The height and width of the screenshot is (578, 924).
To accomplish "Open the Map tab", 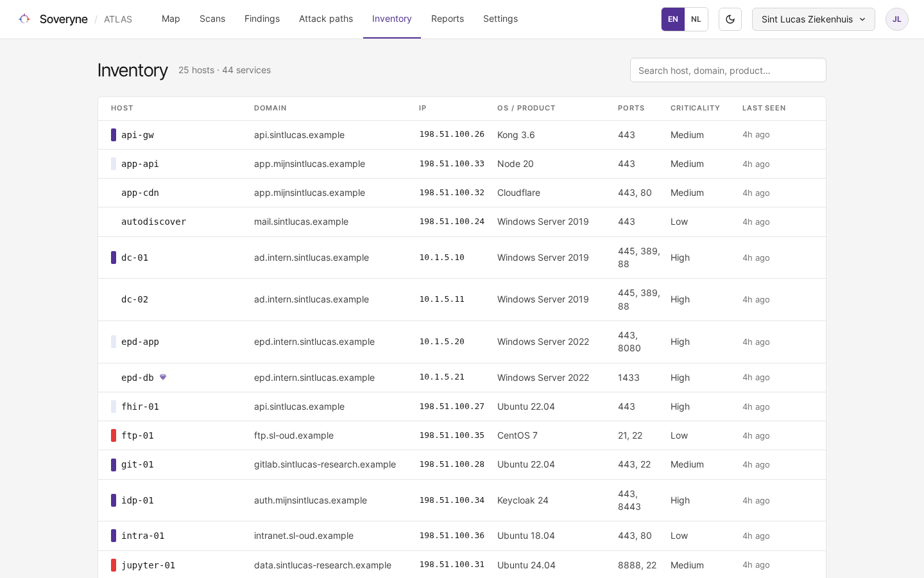I will click(x=171, y=19).
